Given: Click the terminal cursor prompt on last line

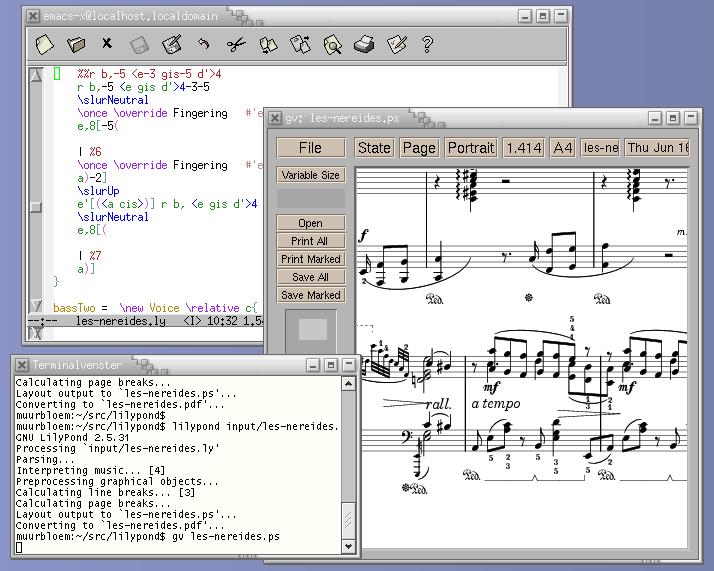Looking at the screenshot, I should click(19, 547).
